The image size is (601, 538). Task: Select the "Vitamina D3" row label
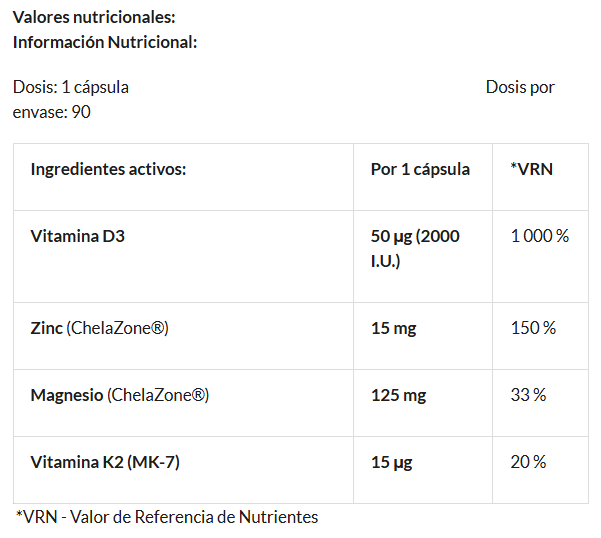pos(77,237)
